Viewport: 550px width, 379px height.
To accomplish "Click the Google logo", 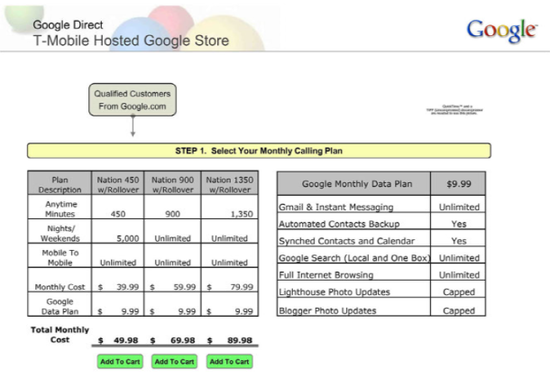I will coord(502,31).
